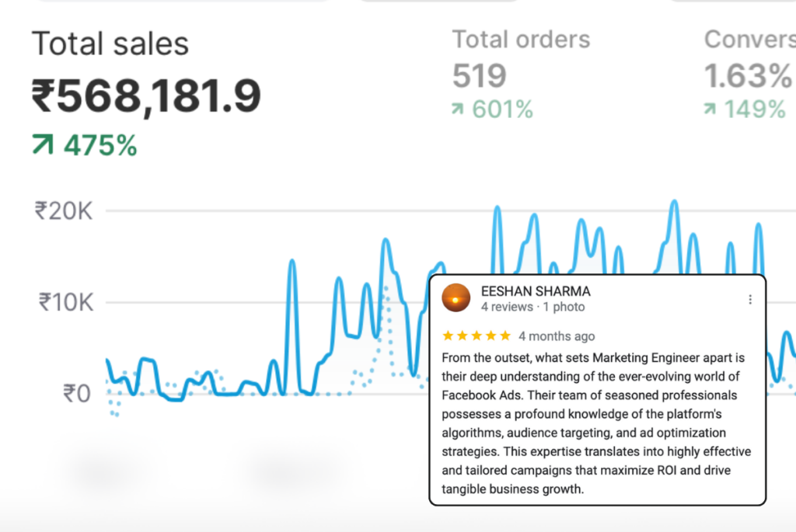The image size is (796, 532).
Task: Click Eeshan Sharma's orange profile avatar
Action: coord(456,298)
